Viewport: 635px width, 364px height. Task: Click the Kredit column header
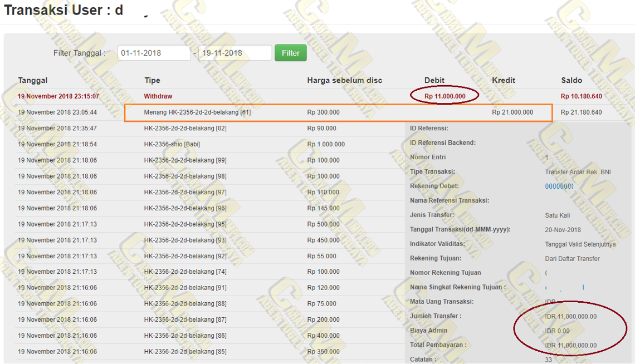(x=504, y=80)
